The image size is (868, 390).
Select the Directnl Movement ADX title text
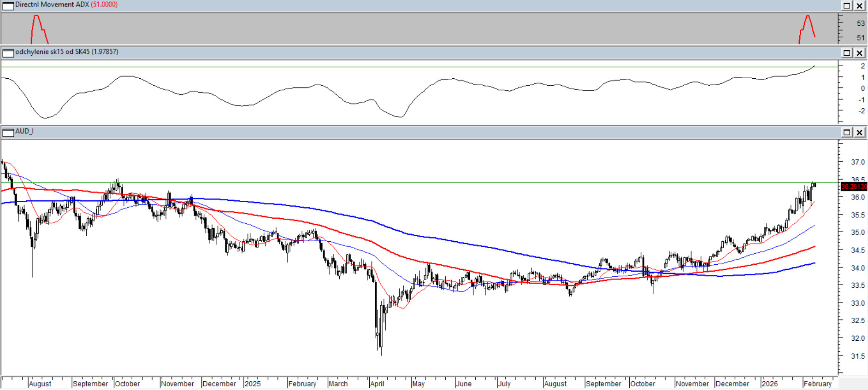point(52,5)
